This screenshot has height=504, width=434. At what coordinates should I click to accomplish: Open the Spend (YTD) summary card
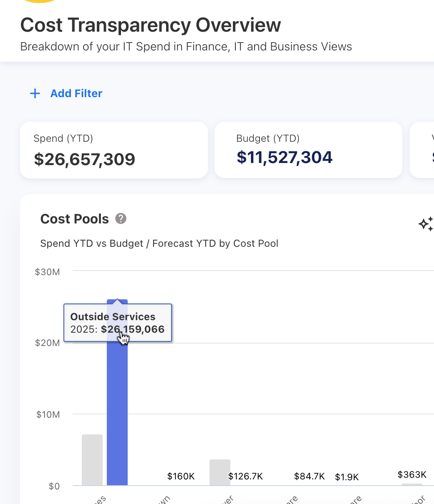pos(114,150)
